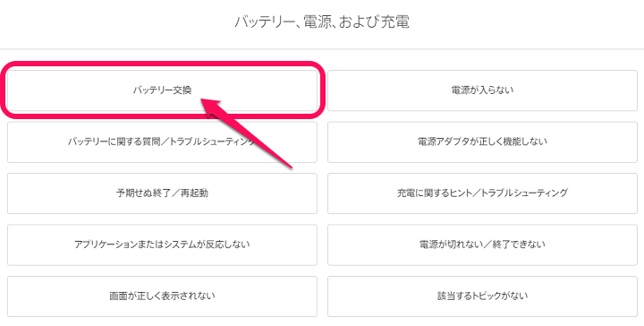Select the バッテリー交換 option

pyautogui.click(x=162, y=90)
